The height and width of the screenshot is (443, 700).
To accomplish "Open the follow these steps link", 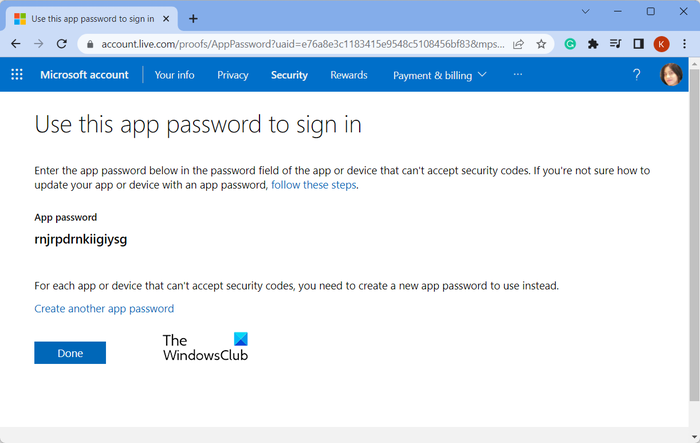I will pyautogui.click(x=314, y=185).
